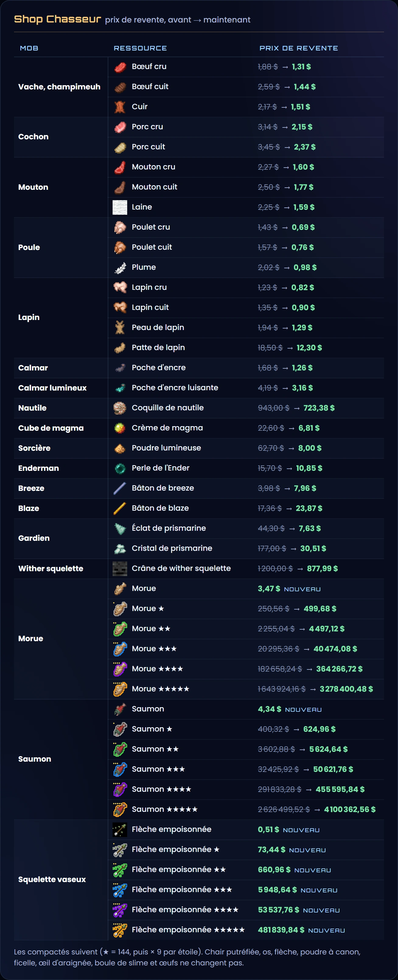Click the Cristal de prismarine icon
Viewport: 398px width, 980px height.
tap(120, 549)
